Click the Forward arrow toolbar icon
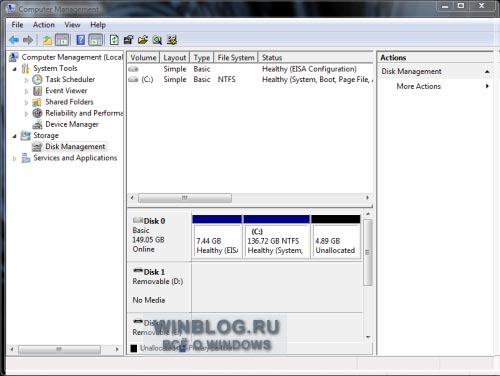The height and width of the screenshot is (376, 500). click(x=28, y=40)
